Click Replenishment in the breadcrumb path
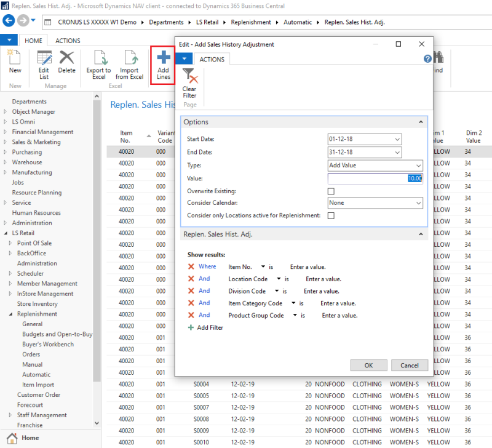Image resolution: width=492 pixels, height=448 pixels. 251,22
